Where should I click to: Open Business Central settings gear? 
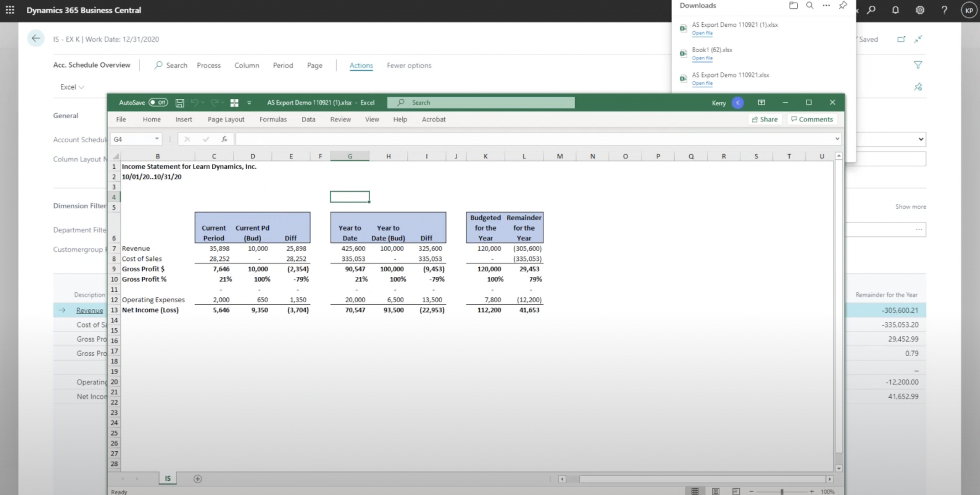pyautogui.click(x=920, y=10)
